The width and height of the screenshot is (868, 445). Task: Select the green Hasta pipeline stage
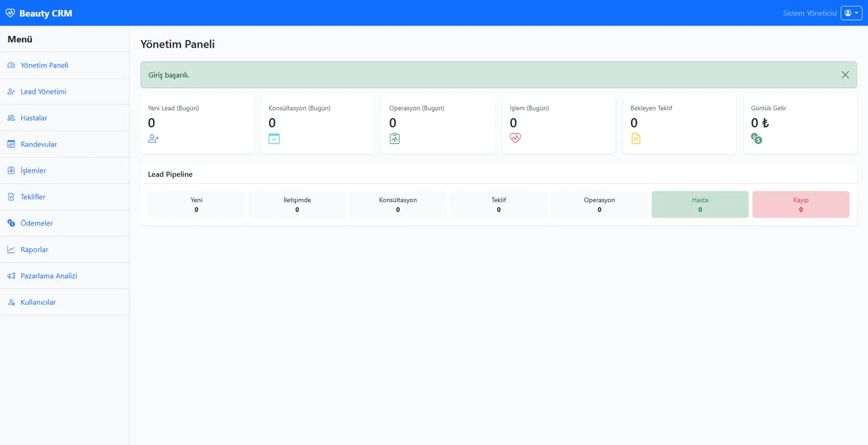[x=700, y=204]
